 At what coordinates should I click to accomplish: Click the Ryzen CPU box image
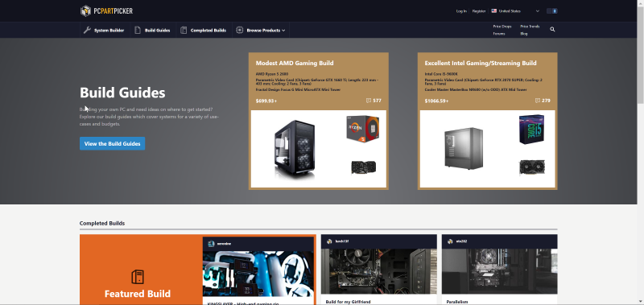[363, 129]
